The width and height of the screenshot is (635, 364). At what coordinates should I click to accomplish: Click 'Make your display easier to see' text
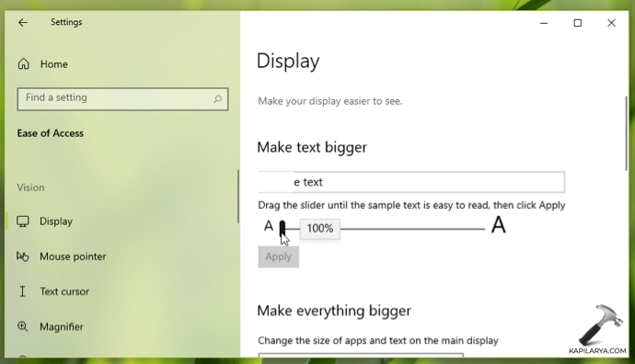[x=330, y=101]
